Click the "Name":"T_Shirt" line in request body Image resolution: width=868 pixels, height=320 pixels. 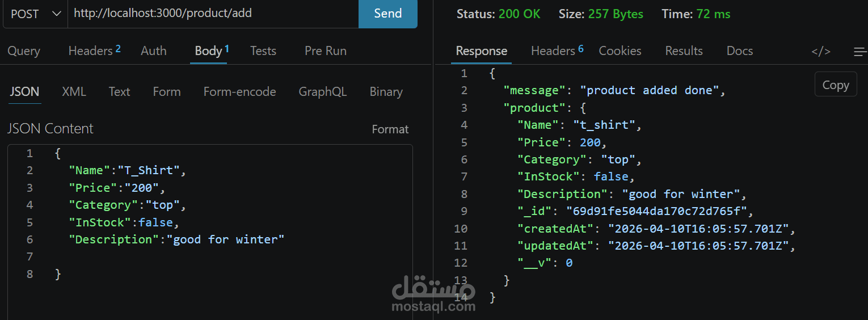127,170
